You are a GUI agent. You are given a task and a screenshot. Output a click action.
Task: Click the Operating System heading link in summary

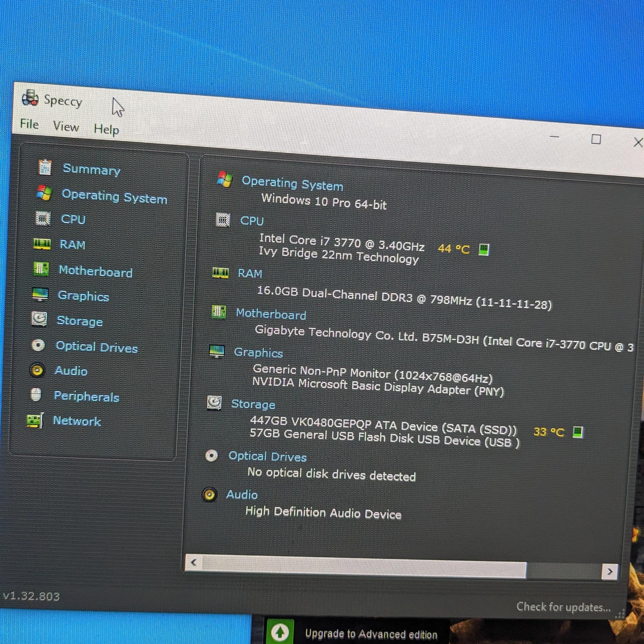pos(292,183)
